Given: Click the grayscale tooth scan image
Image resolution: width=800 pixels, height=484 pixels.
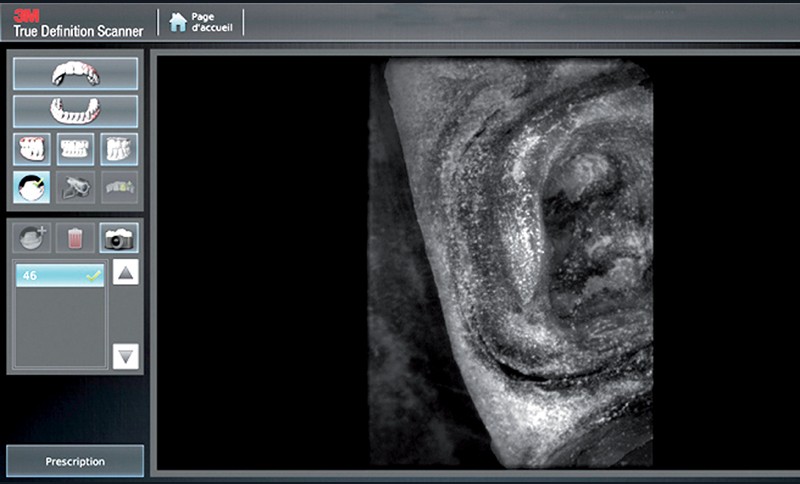Looking at the screenshot, I should click(510, 260).
